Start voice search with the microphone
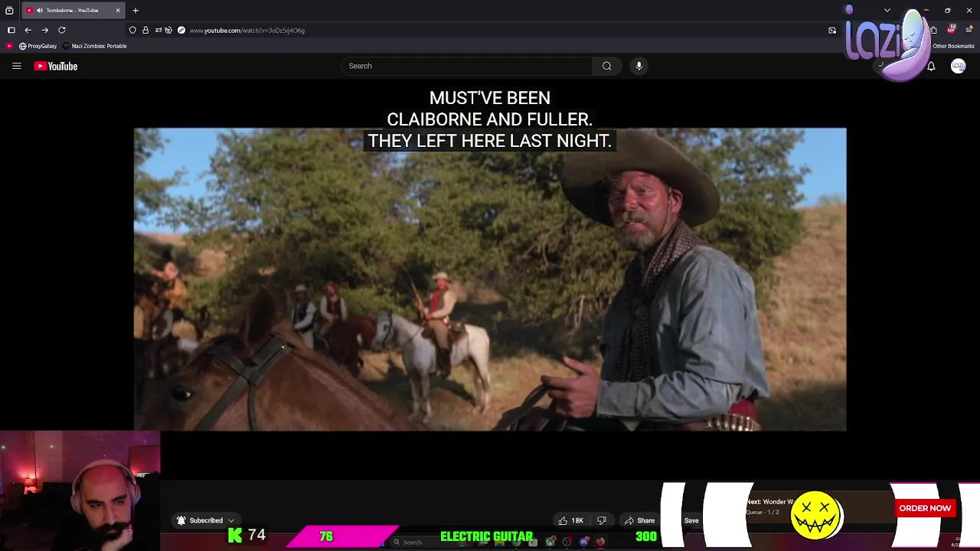 coord(639,66)
